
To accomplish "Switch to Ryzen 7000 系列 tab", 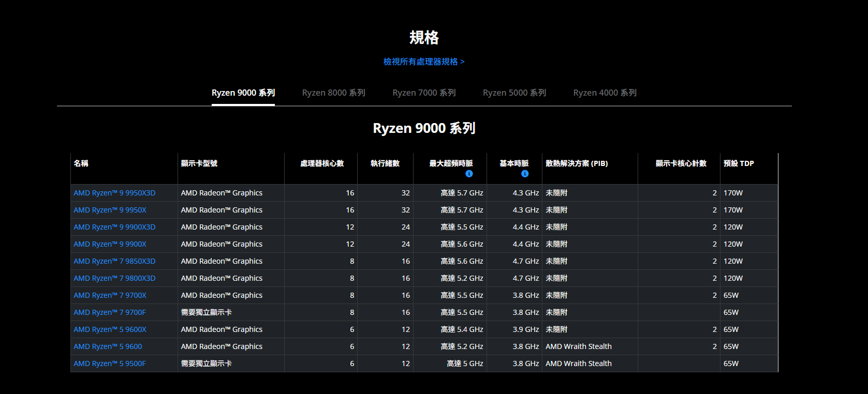I will coord(424,93).
